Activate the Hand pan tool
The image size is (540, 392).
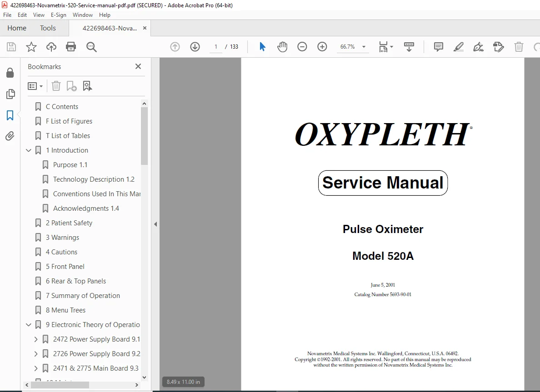(x=282, y=47)
